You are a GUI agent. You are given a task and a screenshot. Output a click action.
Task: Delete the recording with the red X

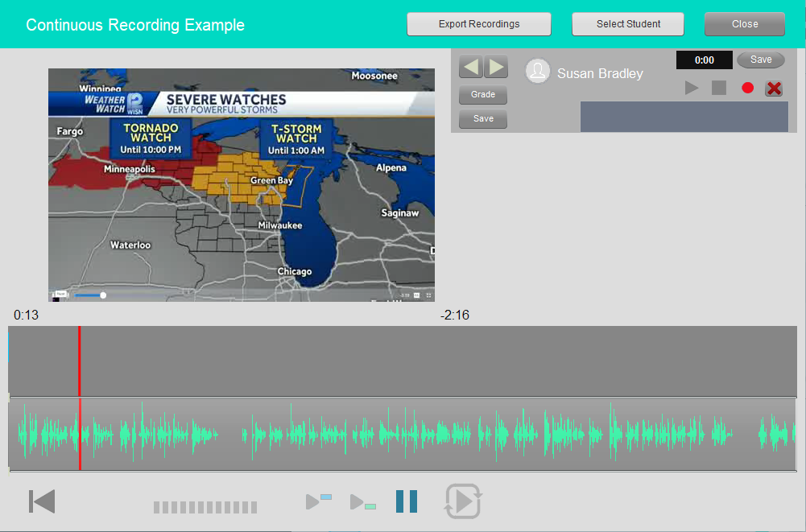(x=774, y=88)
